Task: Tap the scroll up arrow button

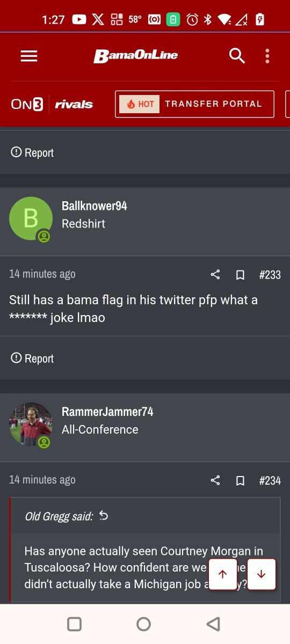Action: tap(222, 574)
